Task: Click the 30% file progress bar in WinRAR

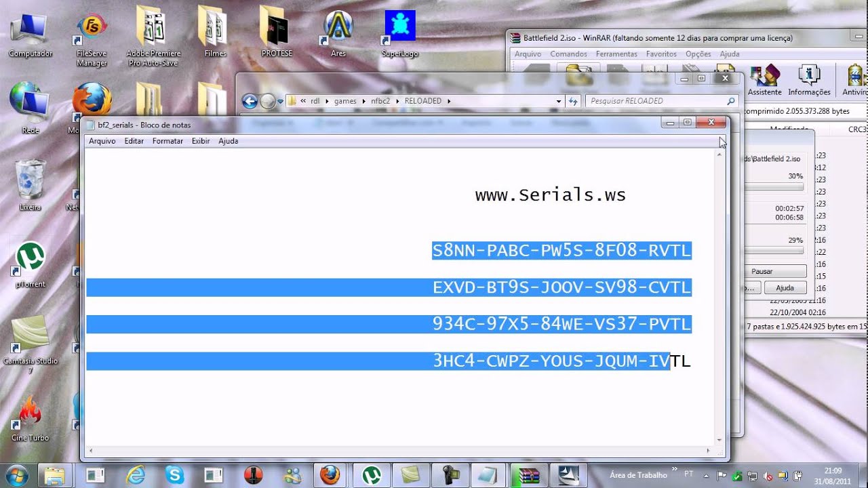Action: point(774,186)
